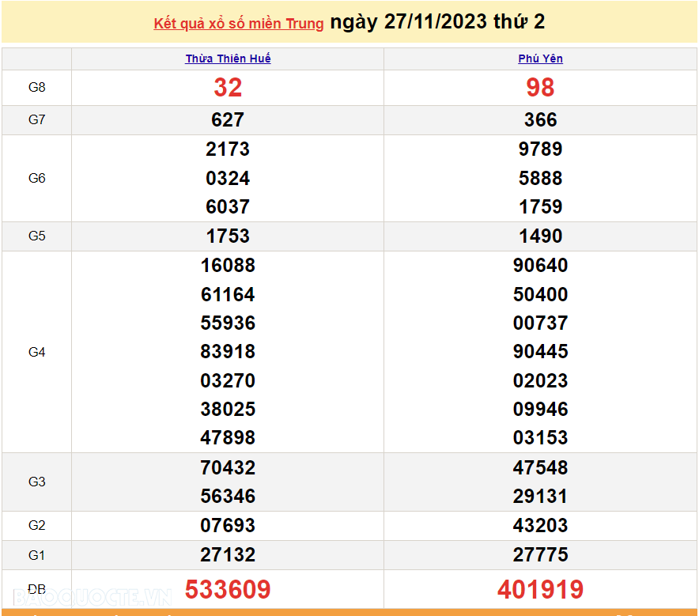Click the G4 result 02023
699x616 pixels.
pyautogui.click(x=541, y=381)
